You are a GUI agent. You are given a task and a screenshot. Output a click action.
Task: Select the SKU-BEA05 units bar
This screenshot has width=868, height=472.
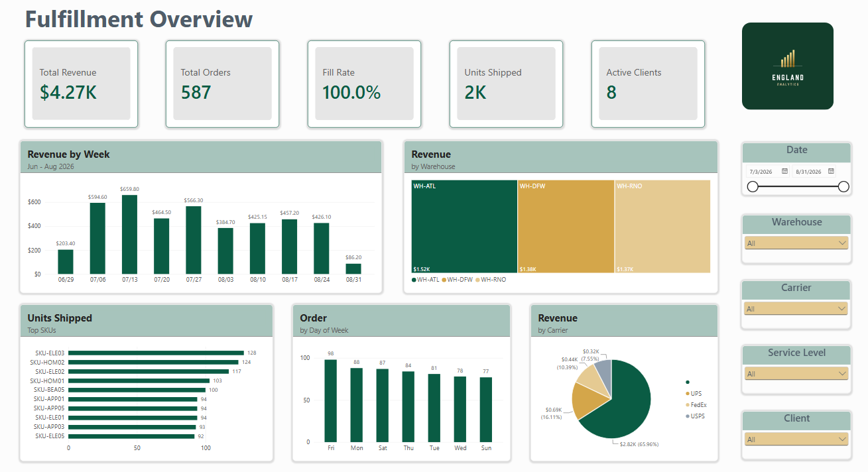[x=137, y=390]
